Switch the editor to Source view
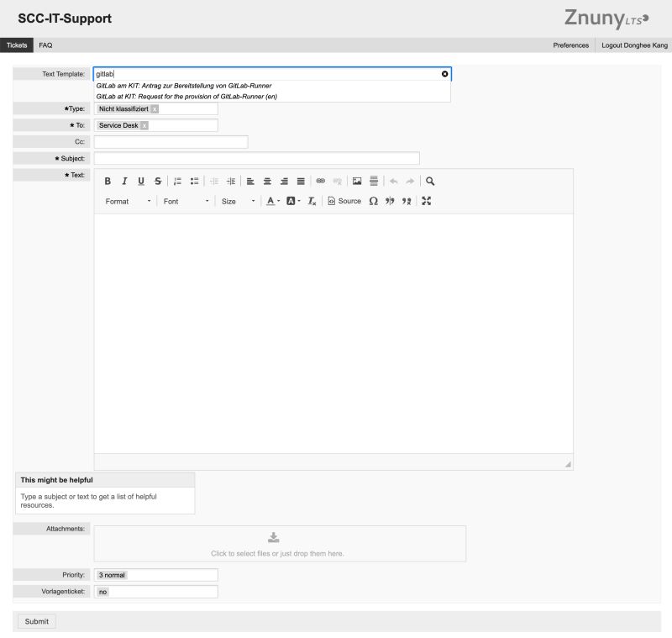 tap(344, 201)
